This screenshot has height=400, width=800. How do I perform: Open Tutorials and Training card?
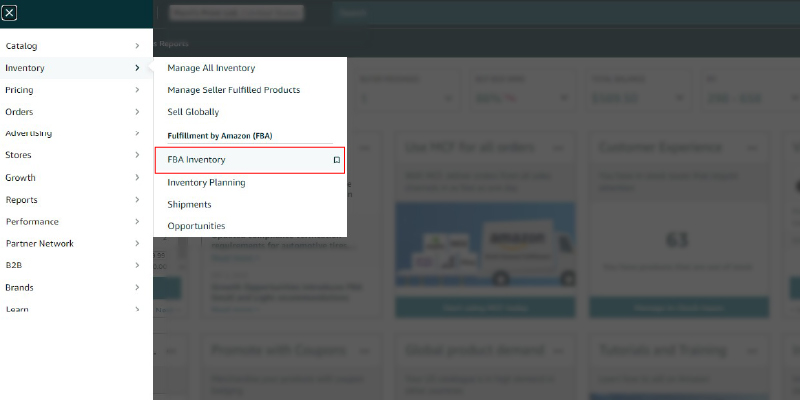(662, 351)
